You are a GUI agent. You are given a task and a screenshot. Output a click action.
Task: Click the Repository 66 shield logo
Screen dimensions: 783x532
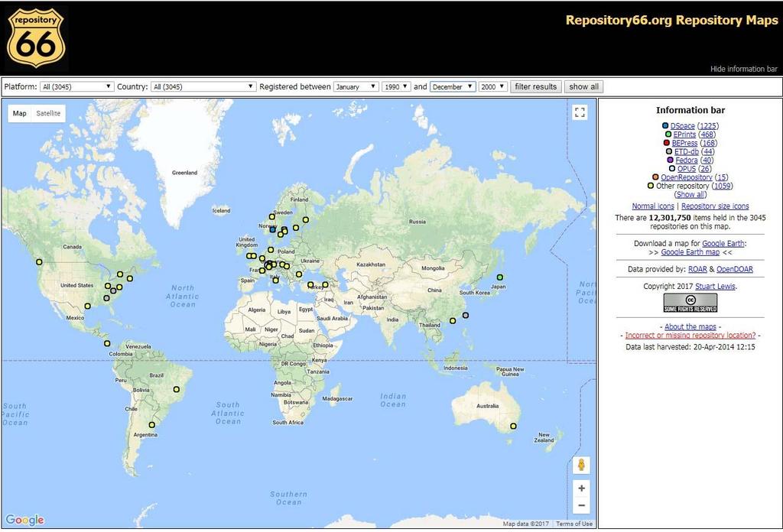pos(35,38)
